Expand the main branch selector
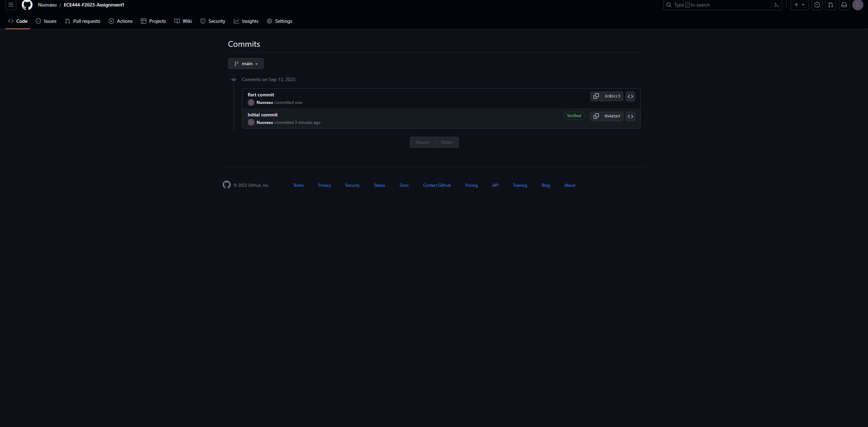 pos(246,63)
